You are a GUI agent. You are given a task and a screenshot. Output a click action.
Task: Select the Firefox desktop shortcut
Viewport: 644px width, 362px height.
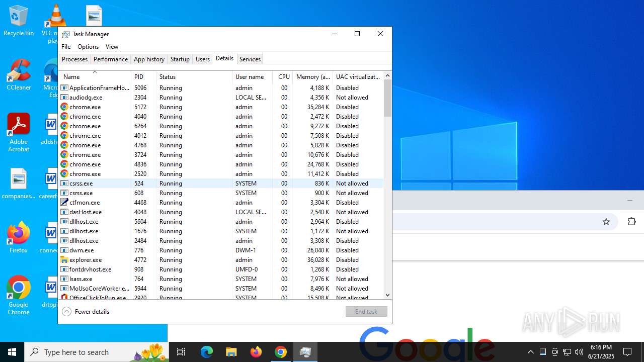(19, 237)
